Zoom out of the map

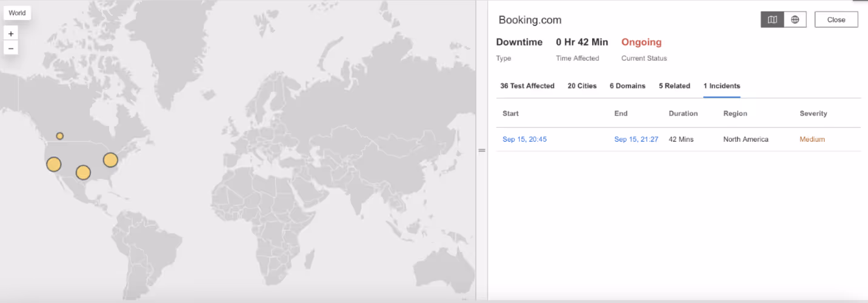11,48
